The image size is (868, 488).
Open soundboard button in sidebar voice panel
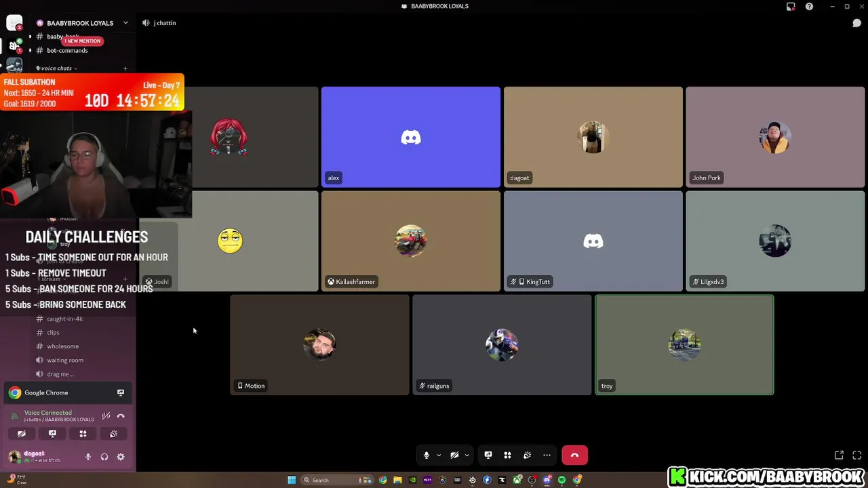tap(113, 434)
